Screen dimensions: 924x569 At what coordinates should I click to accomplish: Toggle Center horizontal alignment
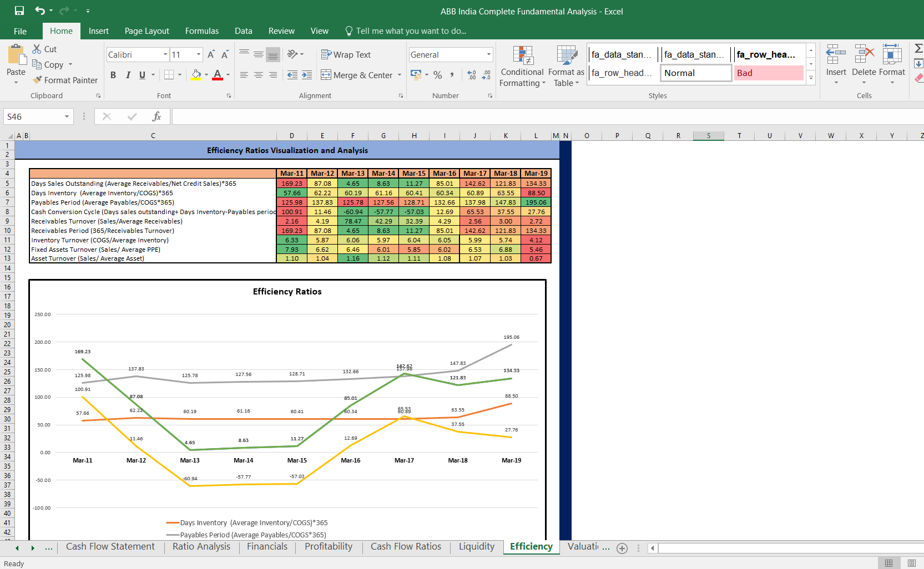(x=259, y=75)
